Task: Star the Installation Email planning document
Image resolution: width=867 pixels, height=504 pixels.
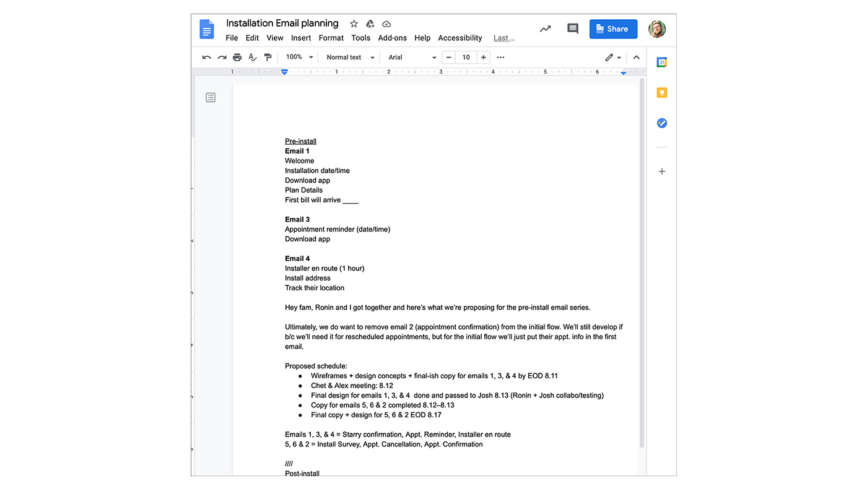Action: 354,24
